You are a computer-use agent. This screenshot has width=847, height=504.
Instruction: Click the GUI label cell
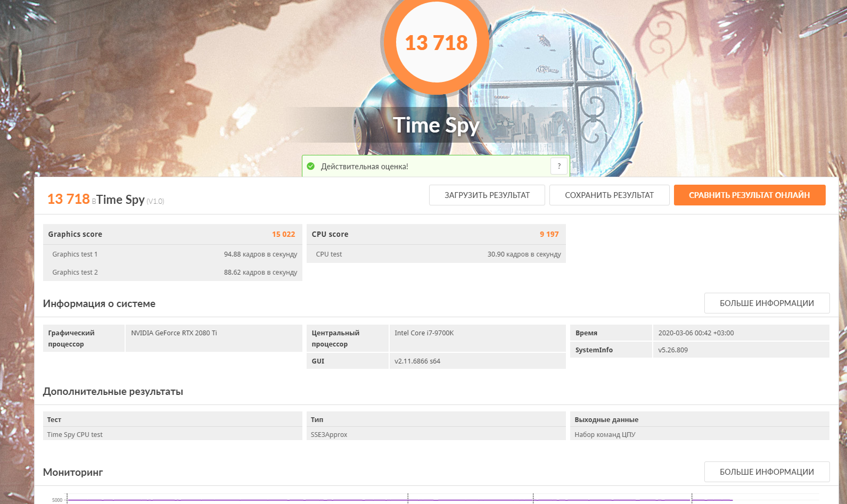coord(348,361)
